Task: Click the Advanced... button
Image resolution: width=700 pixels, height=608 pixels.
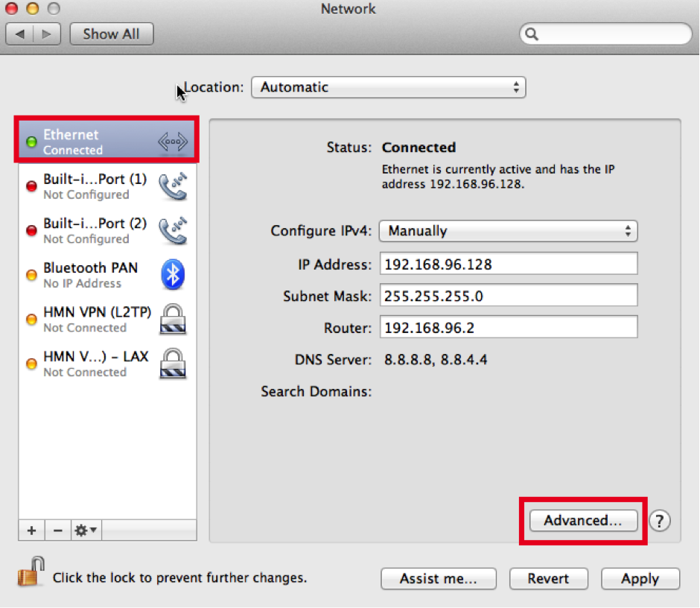Action: point(584,520)
